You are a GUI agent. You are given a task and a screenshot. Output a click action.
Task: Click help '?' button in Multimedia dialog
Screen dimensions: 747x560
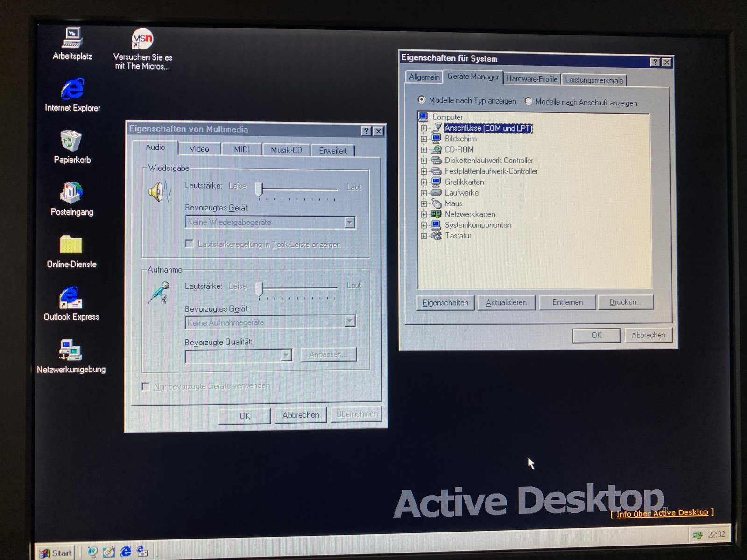[366, 131]
